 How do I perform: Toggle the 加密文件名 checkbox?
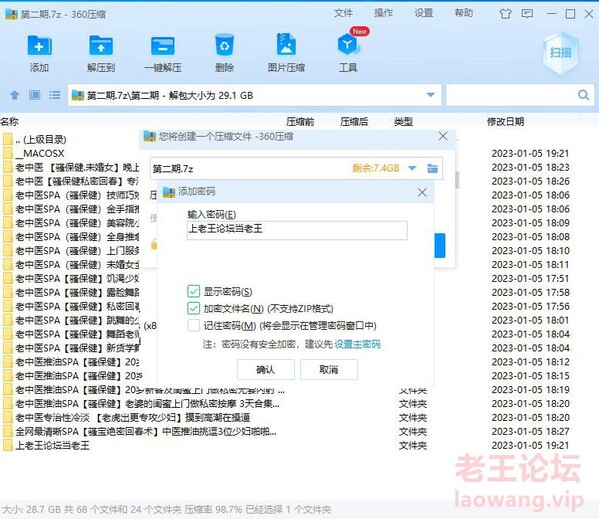[x=193, y=308]
